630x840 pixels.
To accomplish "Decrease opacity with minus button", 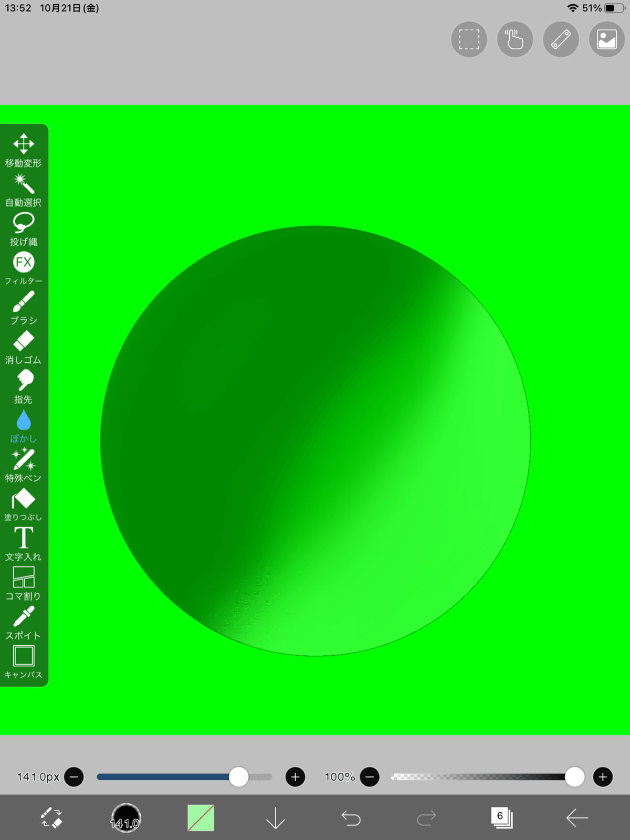I will click(x=370, y=776).
